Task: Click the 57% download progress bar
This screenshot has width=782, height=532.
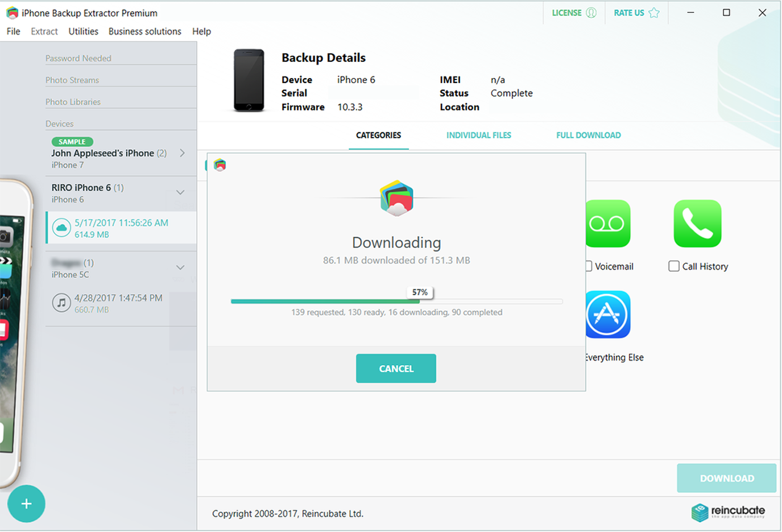Action: [x=397, y=301]
